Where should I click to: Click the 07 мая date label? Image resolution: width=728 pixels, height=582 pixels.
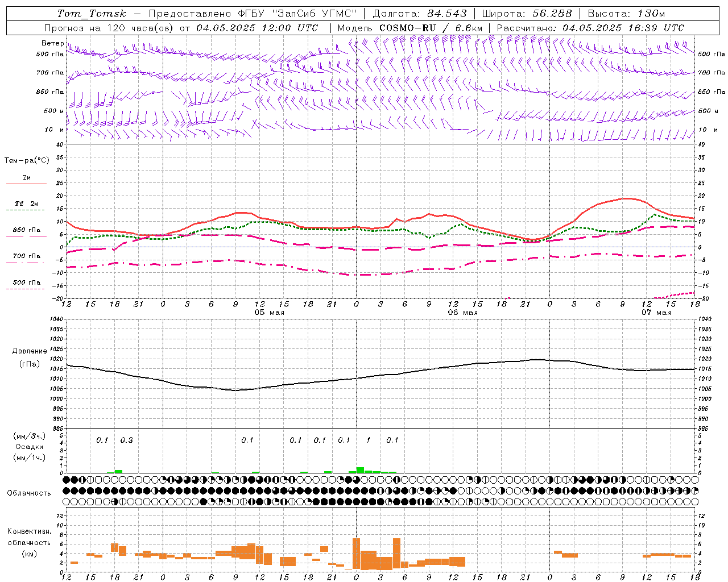click(x=656, y=313)
